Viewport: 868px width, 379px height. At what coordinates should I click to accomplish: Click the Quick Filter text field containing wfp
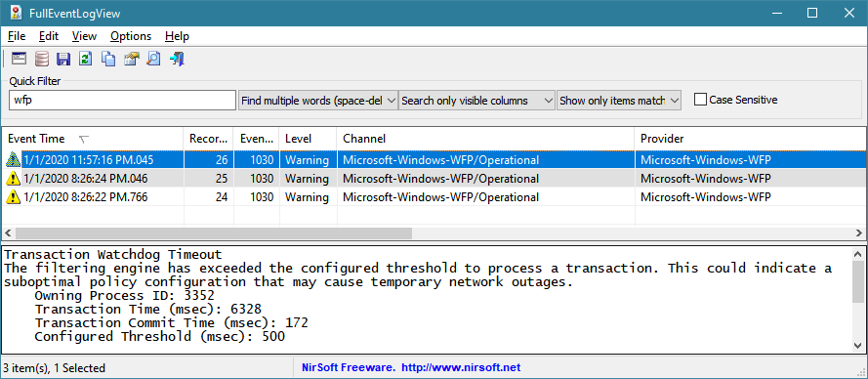[x=122, y=101]
